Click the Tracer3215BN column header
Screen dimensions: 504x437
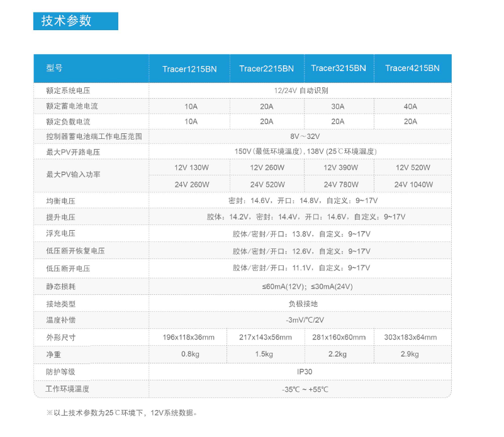point(339,68)
